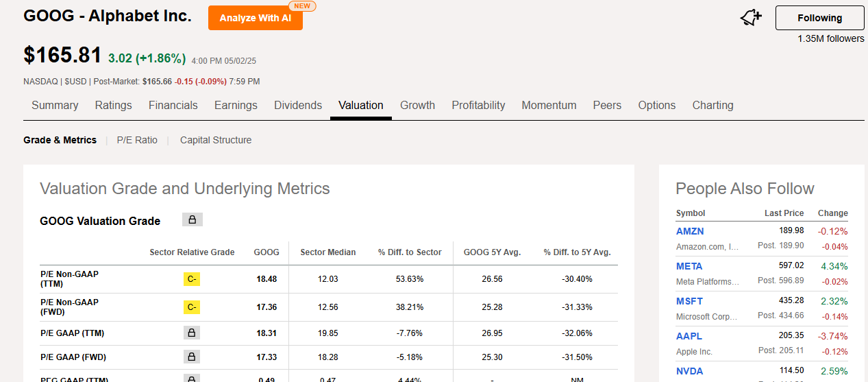Viewport: 868px width, 382px height.
Task: Click Sector Median column header
Action: [x=328, y=252]
